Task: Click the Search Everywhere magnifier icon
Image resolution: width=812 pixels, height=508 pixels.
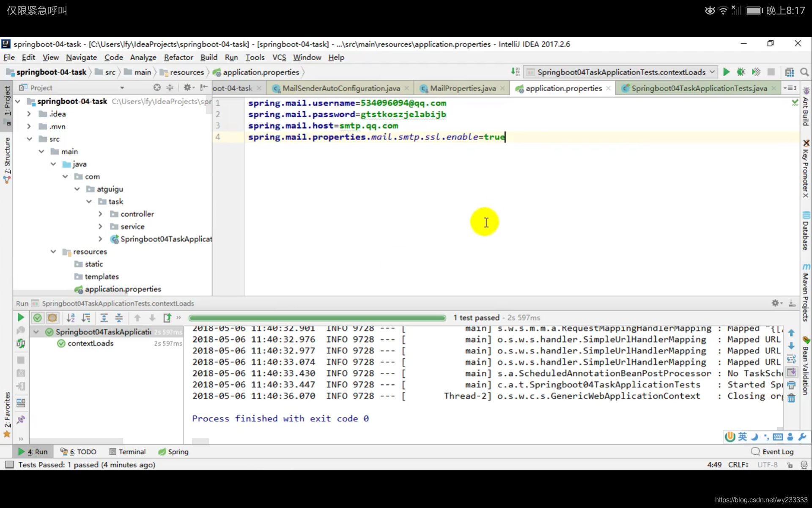Action: (804, 72)
